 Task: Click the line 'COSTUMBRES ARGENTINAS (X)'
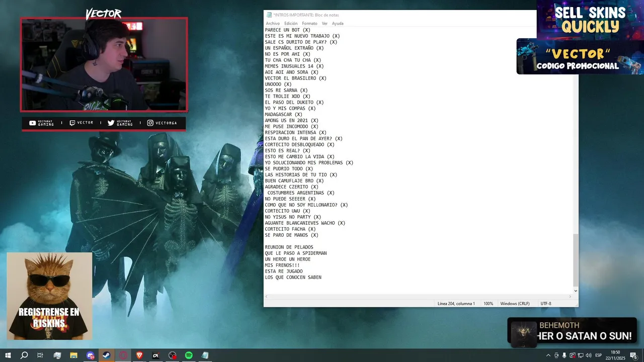(x=301, y=193)
